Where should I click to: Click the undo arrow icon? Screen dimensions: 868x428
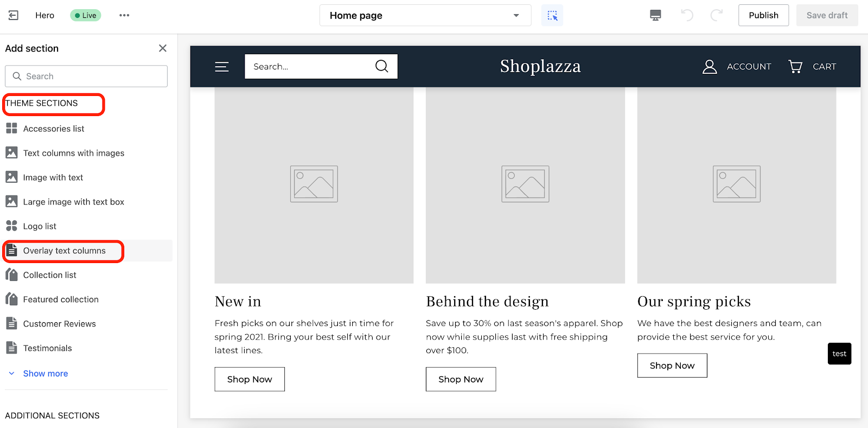tap(687, 15)
